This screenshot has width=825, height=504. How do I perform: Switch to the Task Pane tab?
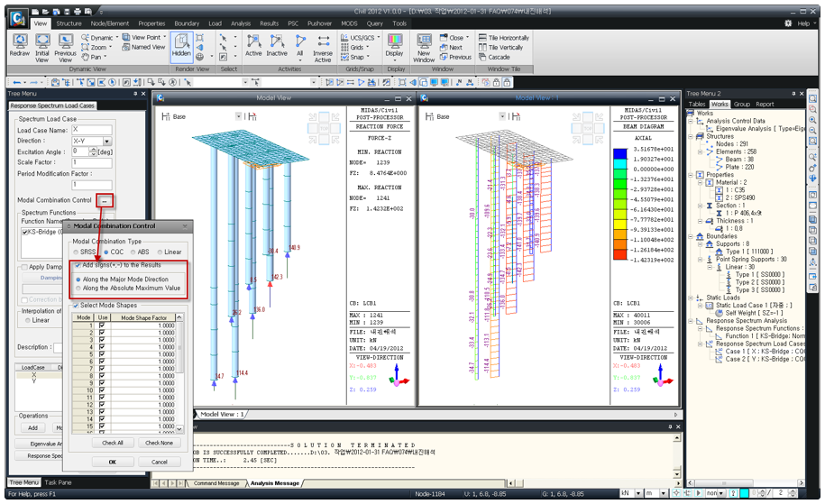[x=58, y=482]
